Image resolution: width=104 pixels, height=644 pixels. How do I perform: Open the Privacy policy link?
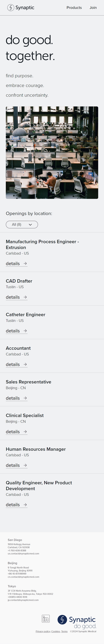[x=43, y=631]
